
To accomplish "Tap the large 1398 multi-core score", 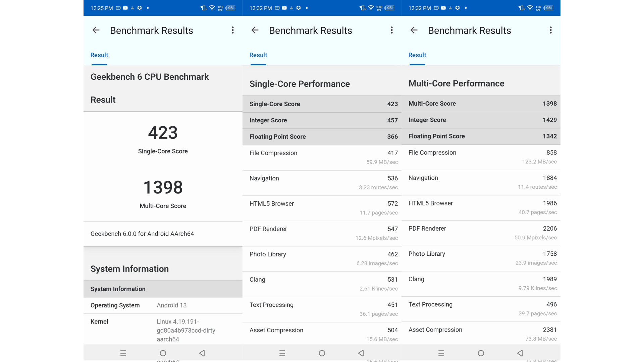I will click(163, 187).
